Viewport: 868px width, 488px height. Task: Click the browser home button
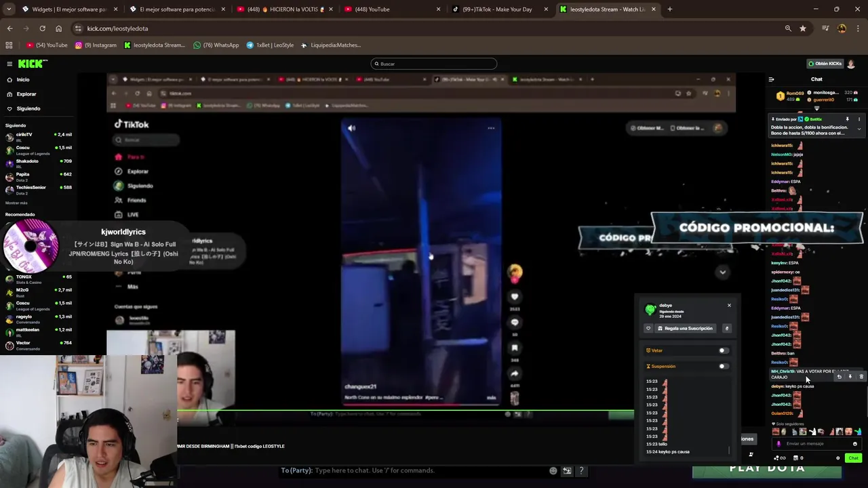pyautogui.click(x=58, y=28)
